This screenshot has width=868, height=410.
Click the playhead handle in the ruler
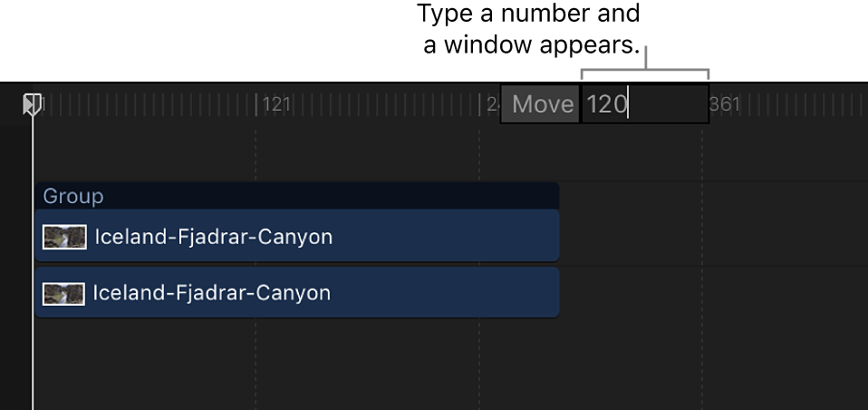pos(32,103)
